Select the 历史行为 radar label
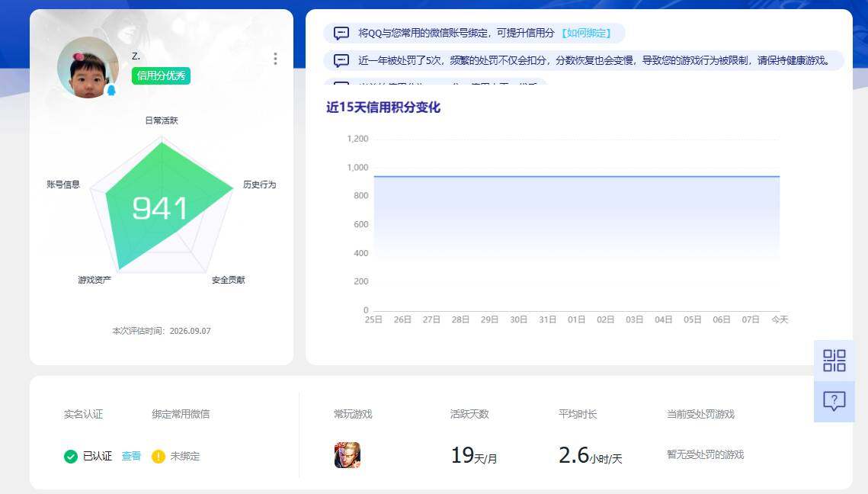Screen dimensions: 868x494 click(x=259, y=184)
